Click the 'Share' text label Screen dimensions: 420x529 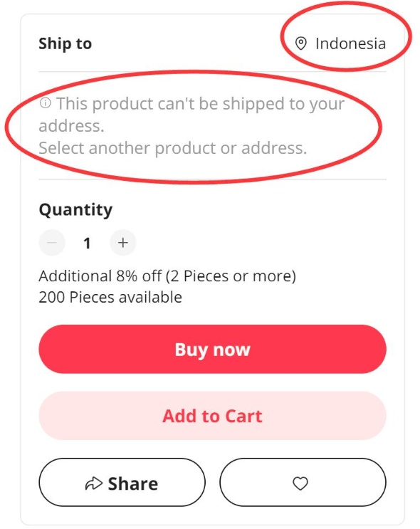133,483
